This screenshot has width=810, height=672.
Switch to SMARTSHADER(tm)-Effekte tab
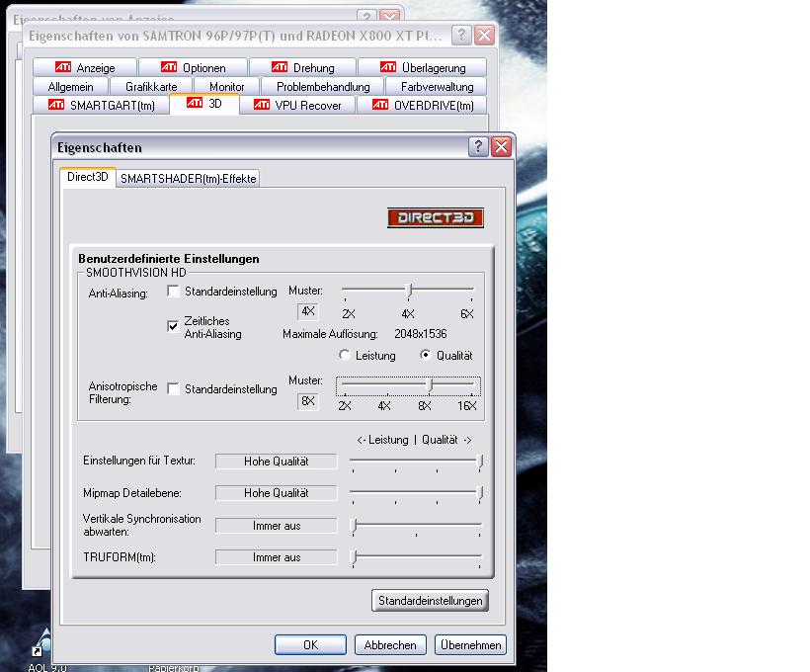point(188,178)
